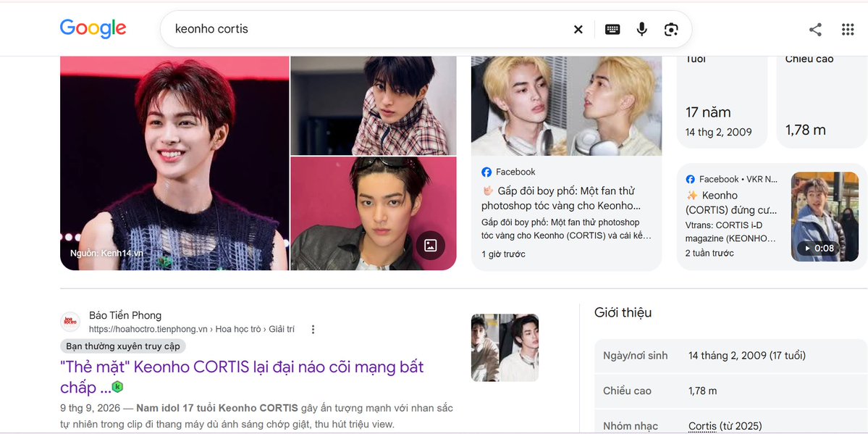Clear the search query with X
Screen dimensions: 868x434
tap(578, 30)
